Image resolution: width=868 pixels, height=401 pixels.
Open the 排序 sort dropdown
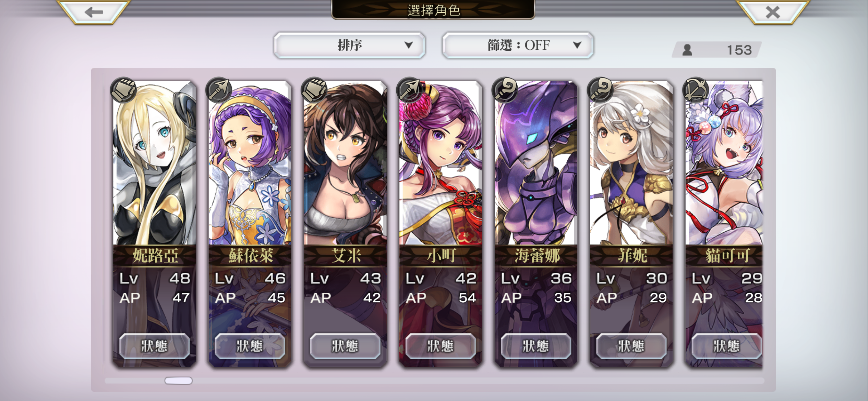(350, 45)
